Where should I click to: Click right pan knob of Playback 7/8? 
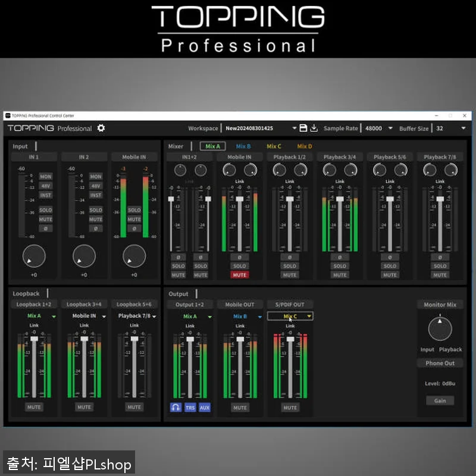tap(451, 170)
